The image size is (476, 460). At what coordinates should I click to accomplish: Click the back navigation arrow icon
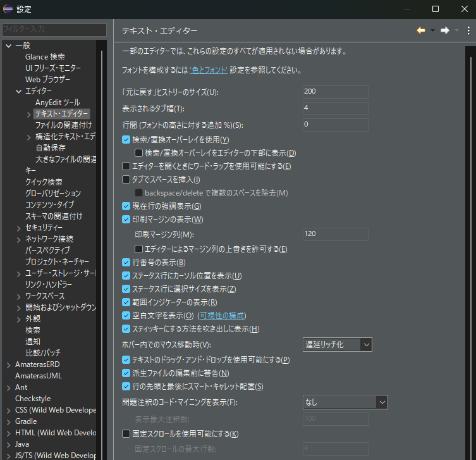(421, 30)
